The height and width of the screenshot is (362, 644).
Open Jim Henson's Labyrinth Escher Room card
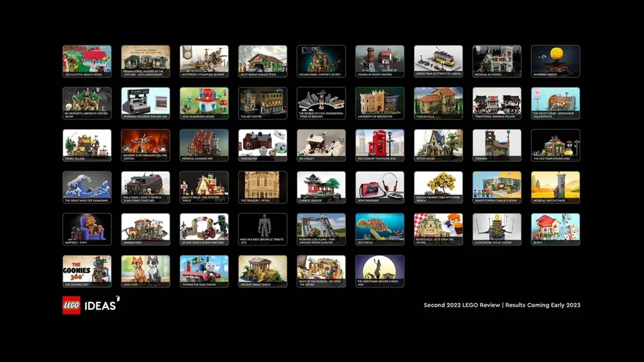point(87,104)
